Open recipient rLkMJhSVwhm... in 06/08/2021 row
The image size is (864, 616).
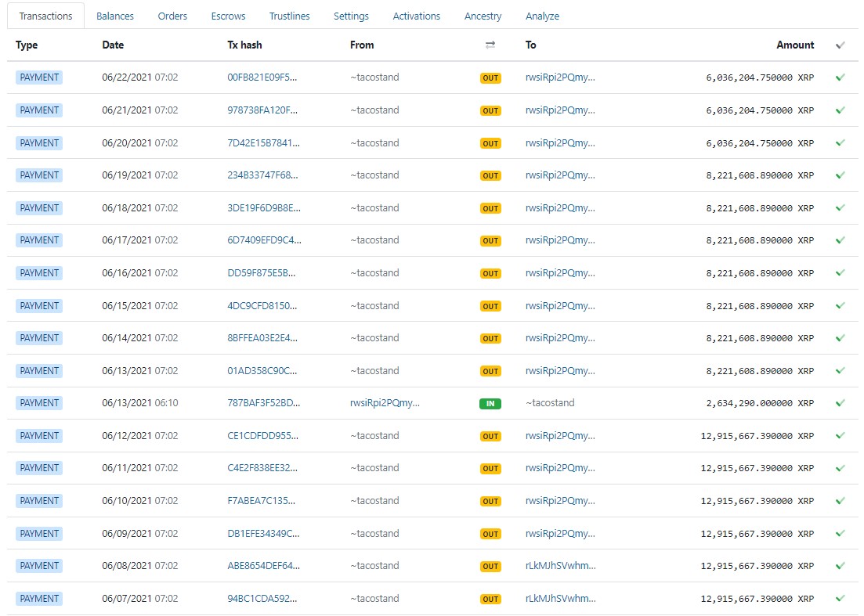pyautogui.click(x=560, y=565)
